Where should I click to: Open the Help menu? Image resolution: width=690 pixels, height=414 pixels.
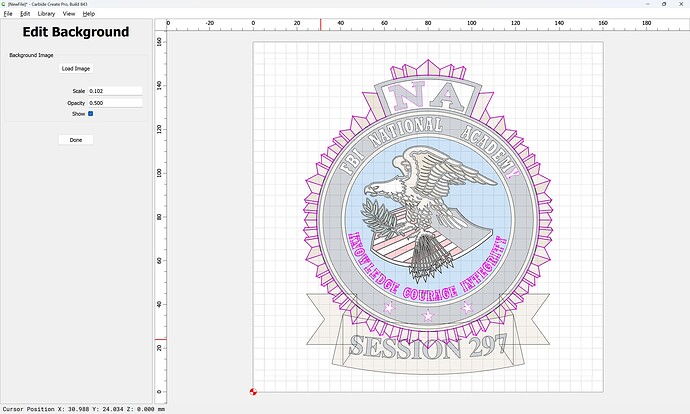pyautogui.click(x=89, y=14)
